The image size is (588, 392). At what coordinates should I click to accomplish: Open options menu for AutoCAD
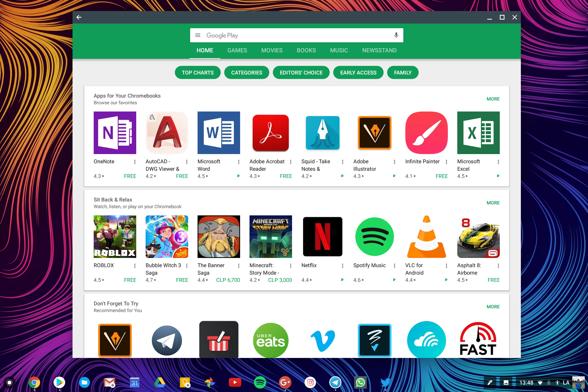pos(187,162)
